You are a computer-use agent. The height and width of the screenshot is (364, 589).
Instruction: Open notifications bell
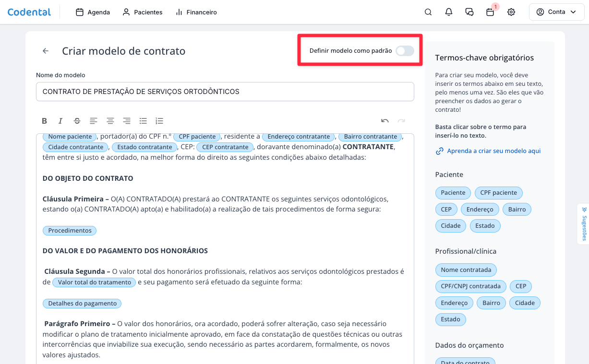tap(449, 12)
